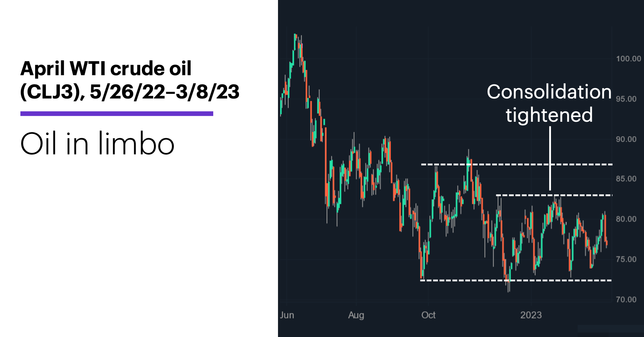
Task: Click the purple divider bar under title
Action: [x=117, y=114]
